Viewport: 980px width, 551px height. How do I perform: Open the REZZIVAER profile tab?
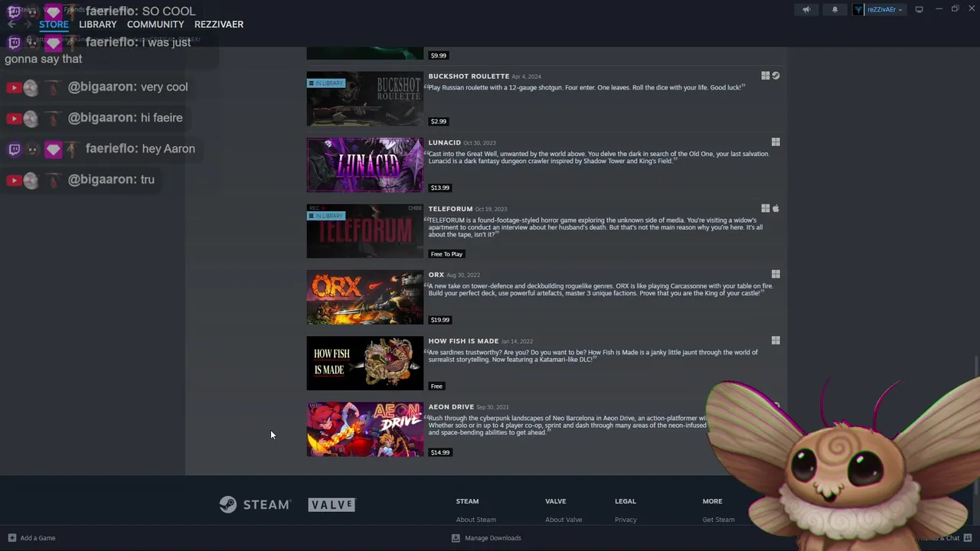tap(219, 24)
